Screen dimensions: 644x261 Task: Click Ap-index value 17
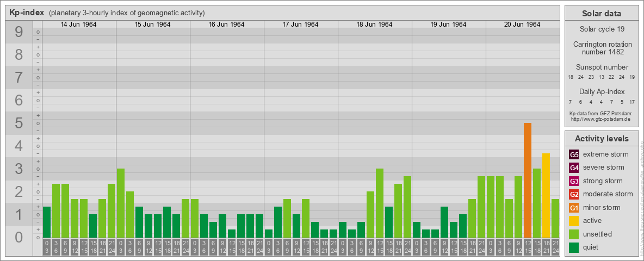point(633,102)
